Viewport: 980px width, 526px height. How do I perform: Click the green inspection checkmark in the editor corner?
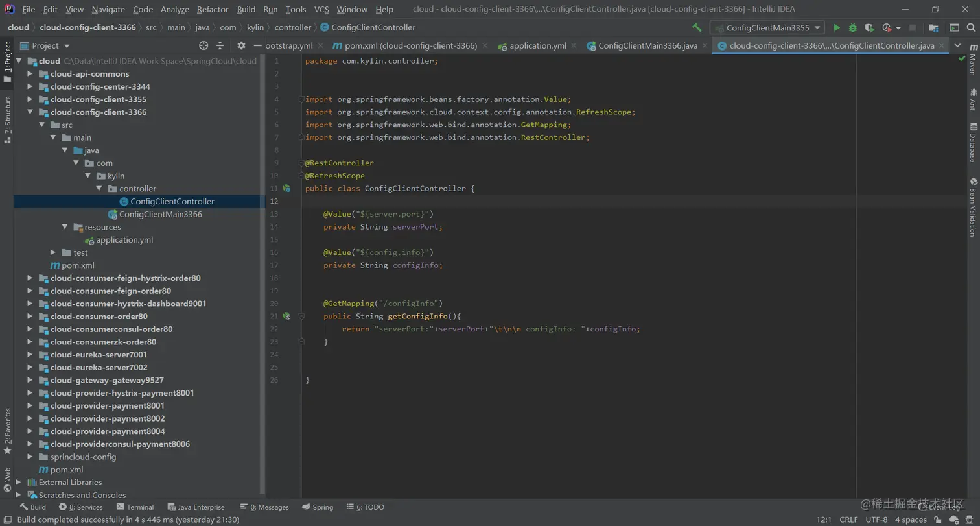tap(961, 58)
